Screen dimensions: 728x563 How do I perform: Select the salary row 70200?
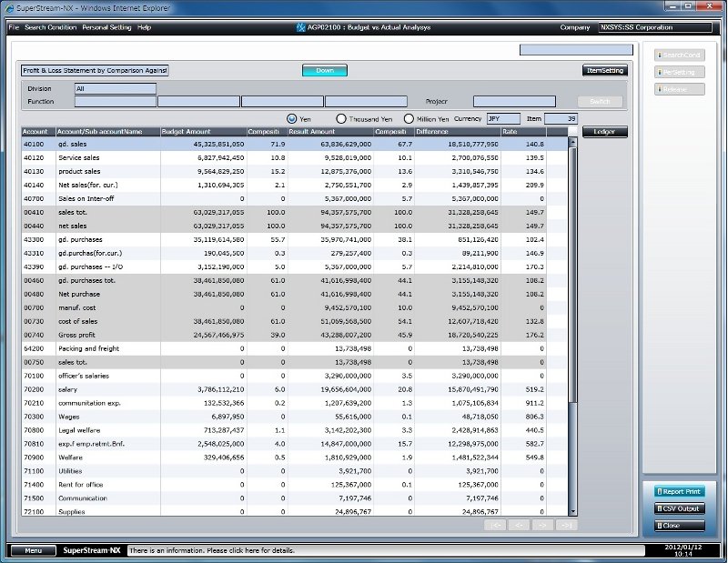pyautogui.click(x=294, y=389)
